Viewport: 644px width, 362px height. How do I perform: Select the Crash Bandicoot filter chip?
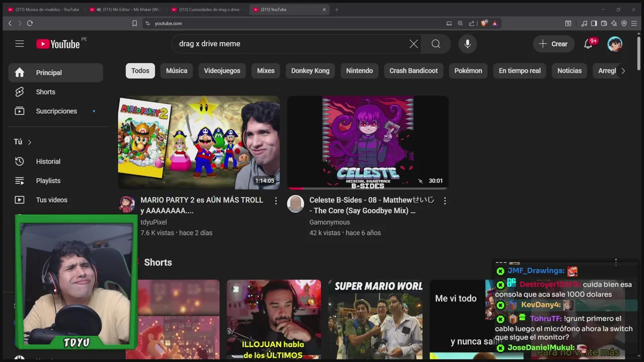coord(414,71)
